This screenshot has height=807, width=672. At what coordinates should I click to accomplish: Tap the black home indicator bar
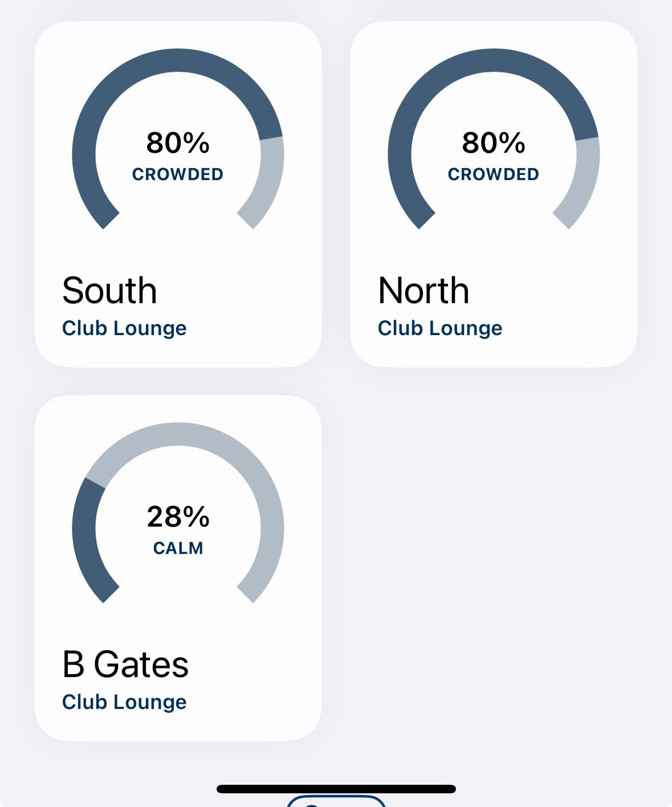(x=336, y=789)
